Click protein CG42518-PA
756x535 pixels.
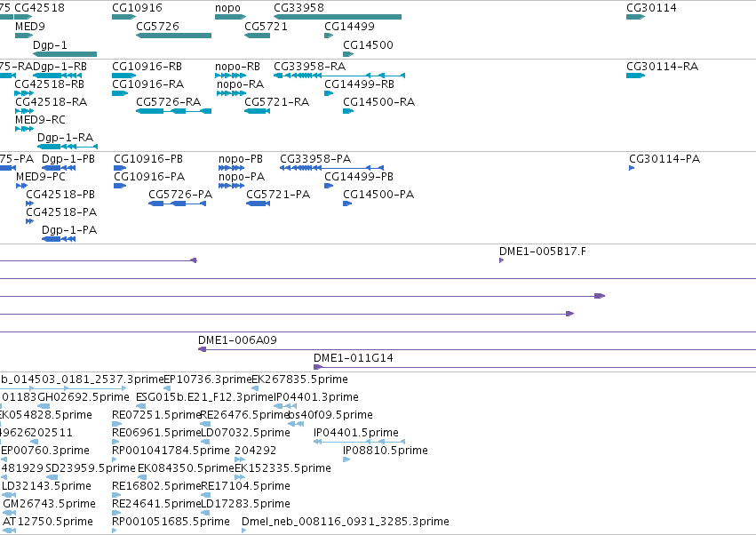pos(30,221)
